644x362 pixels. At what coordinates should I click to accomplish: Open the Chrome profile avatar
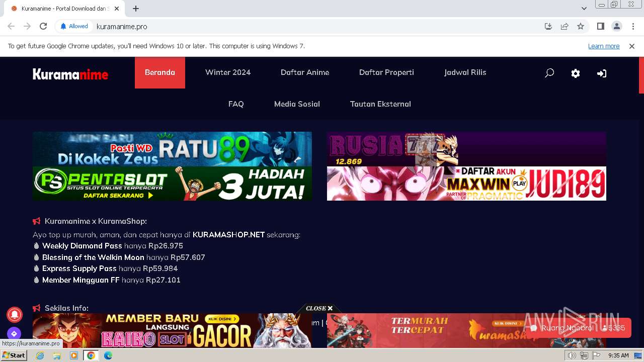pos(616,26)
